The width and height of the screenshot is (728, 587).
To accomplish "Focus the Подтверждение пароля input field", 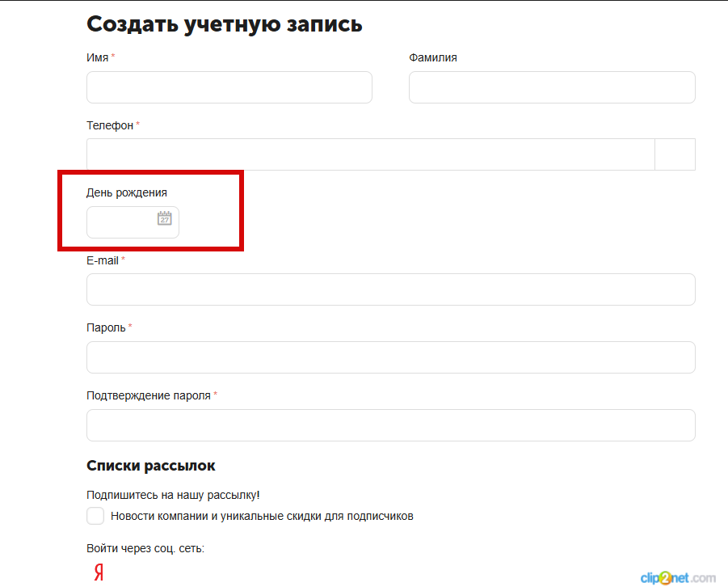I will click(390, 425).
